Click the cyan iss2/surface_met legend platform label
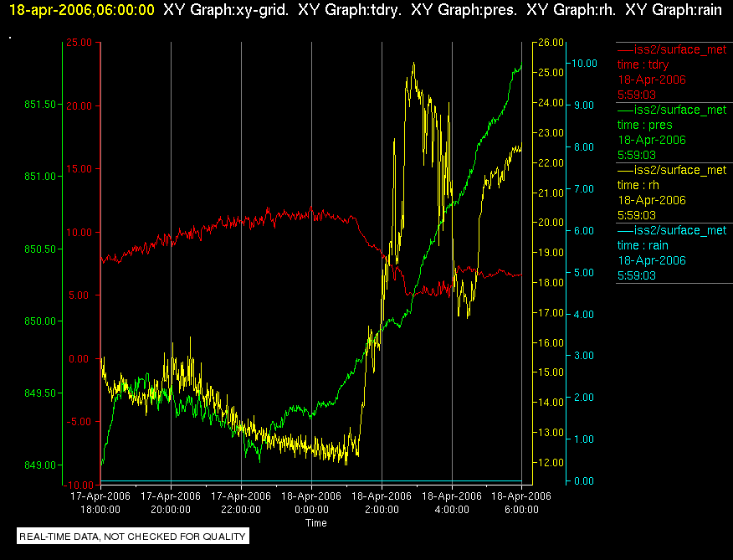 tap(680, 231)
